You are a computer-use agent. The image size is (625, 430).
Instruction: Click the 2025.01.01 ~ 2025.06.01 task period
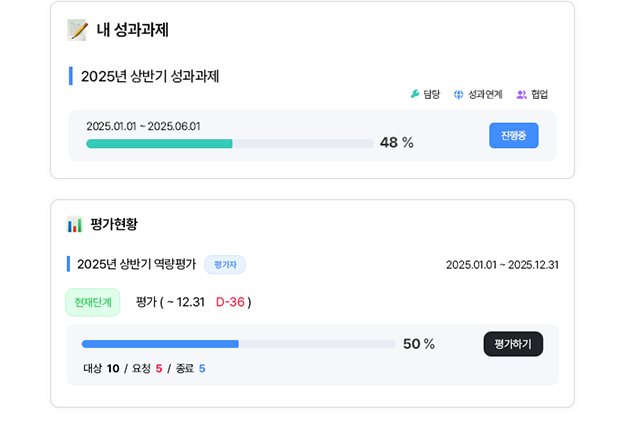coord(143,126)
